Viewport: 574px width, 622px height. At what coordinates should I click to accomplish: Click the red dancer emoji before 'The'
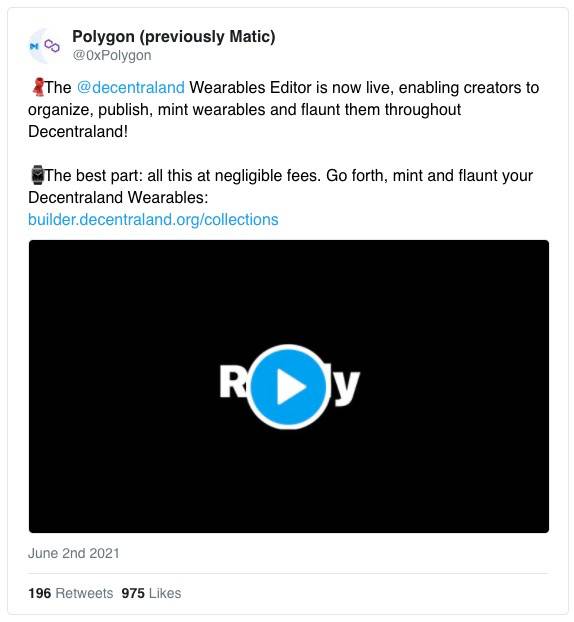click(x=38, y=87)
